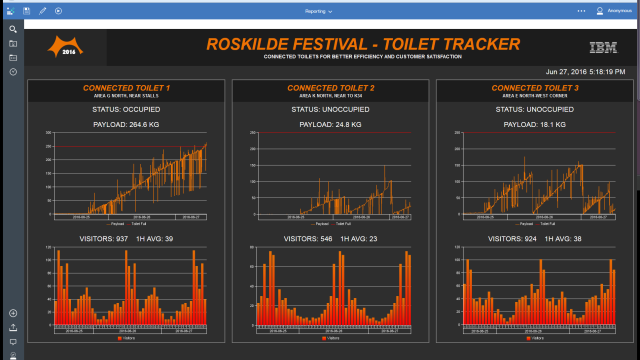Screen dimensions: 640x360
Task: Select the Connected Toilet 2 heading
Action: [x=331, y=88]
